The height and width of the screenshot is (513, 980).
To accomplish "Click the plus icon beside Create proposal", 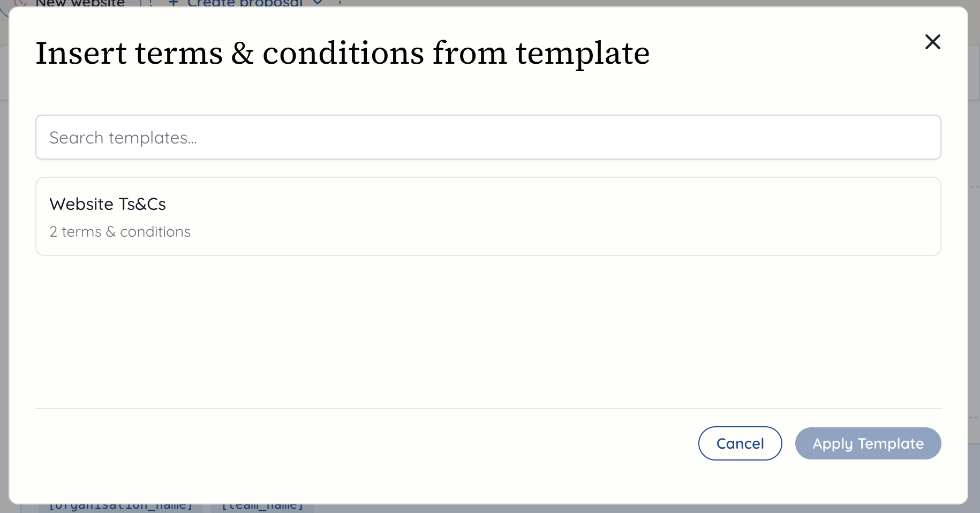I will click(174, 3).
